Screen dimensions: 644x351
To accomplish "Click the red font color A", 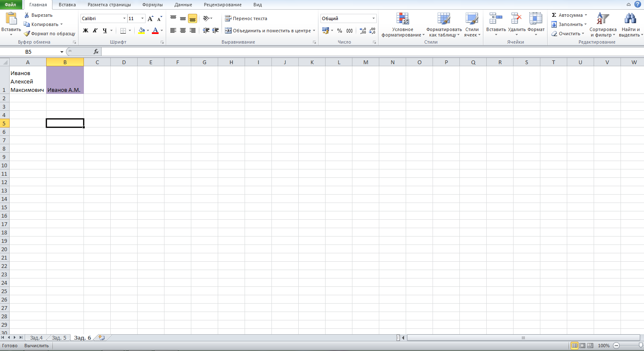I will [155, 31].
